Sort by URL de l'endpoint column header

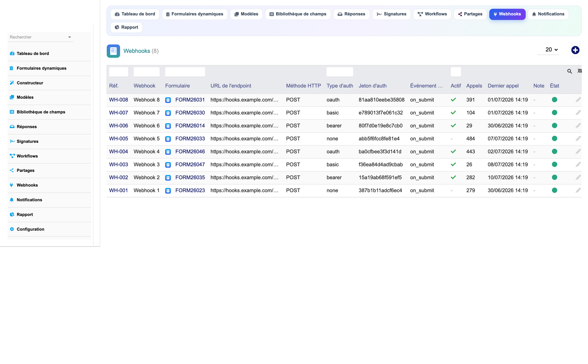click(231, 86)
